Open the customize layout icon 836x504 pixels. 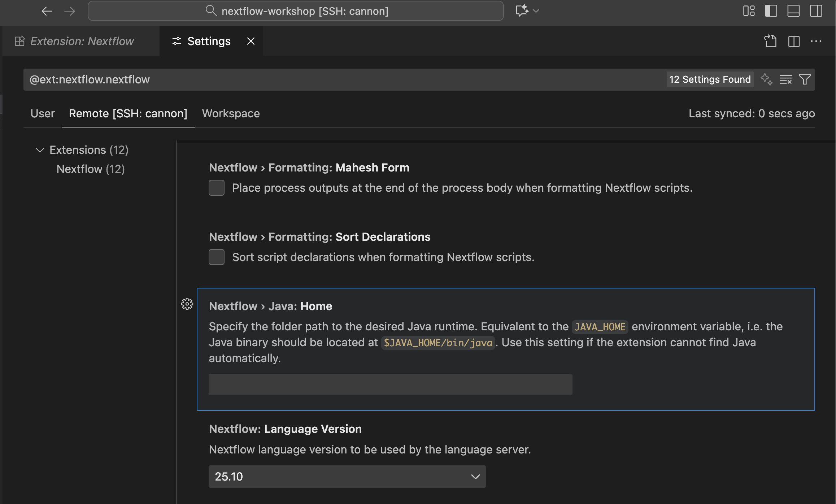point(749,11)
